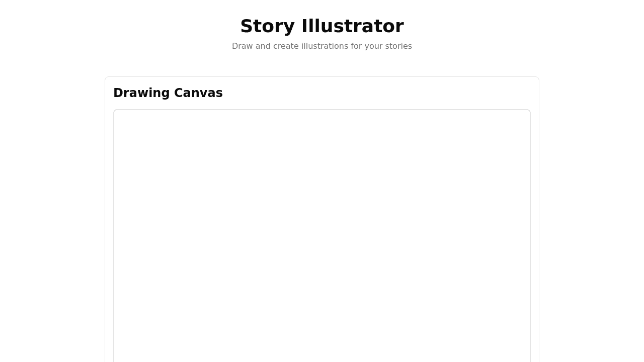Image resolution: width=644 pixels, height=362 pixels.
Task: Click the right edge of the drawing canvas
Action: tap(529, 236)
